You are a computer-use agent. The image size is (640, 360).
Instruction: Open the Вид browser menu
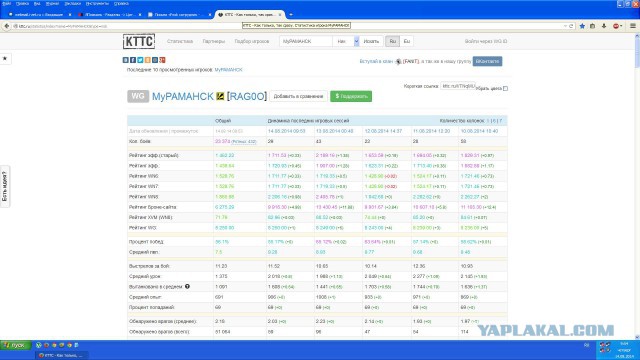pyautogui.click(x=37, y=3)
